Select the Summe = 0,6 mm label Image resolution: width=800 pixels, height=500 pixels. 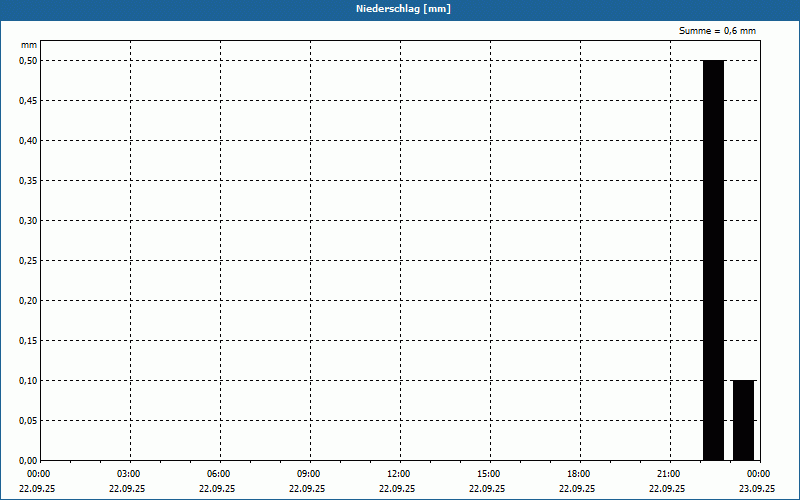click(717, 31)
